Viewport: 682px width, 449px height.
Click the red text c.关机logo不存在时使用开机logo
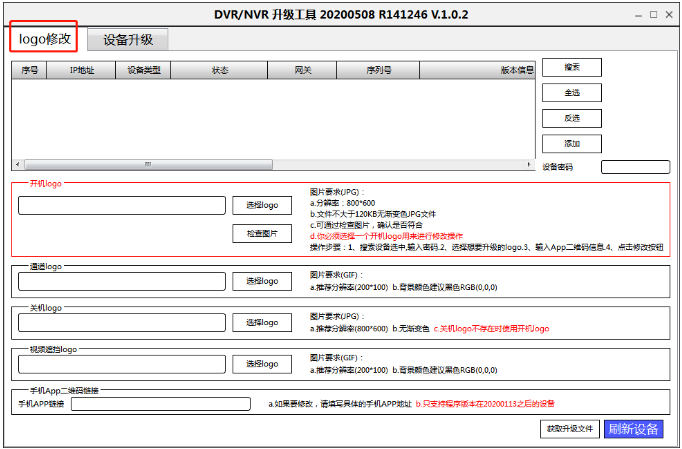click(491, 328)
